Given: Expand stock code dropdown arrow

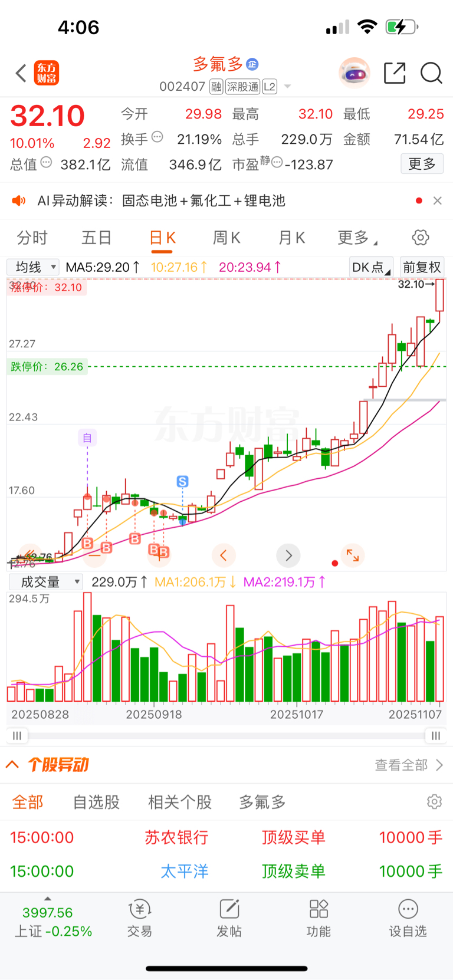Looking at the screenshot, I should pyautogui.click(x=288, y=87).
